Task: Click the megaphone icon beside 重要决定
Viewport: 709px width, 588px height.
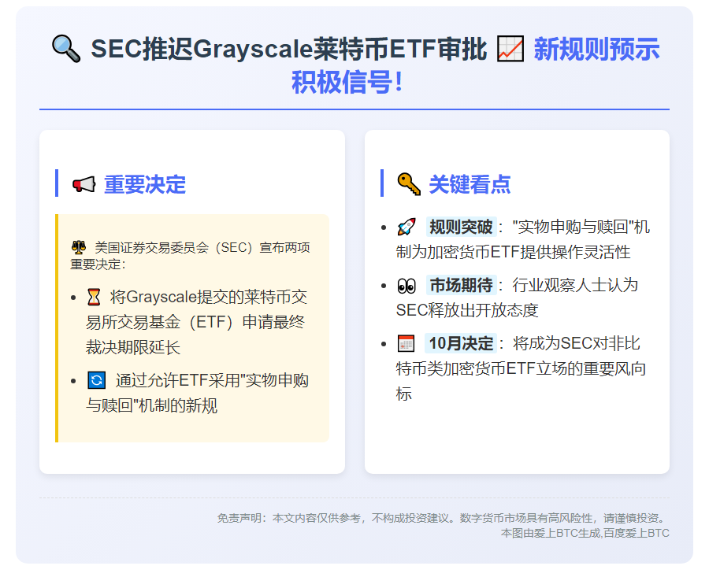Action: [84, 184]
